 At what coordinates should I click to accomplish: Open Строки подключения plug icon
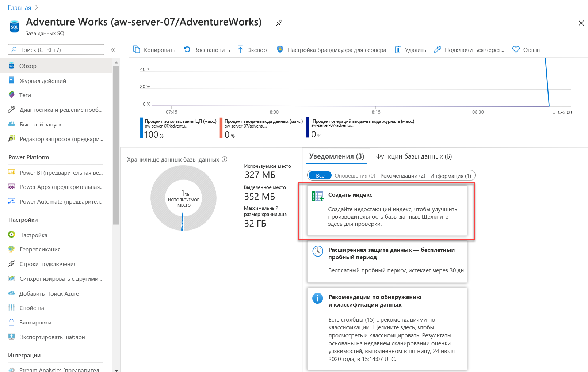[12, 263]
